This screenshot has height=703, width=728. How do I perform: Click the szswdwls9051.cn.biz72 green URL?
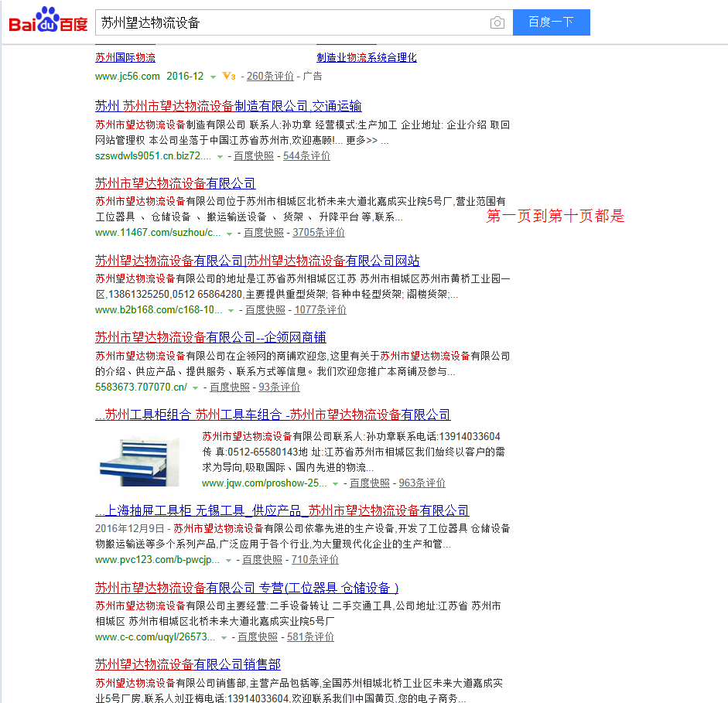coord(153,156)
